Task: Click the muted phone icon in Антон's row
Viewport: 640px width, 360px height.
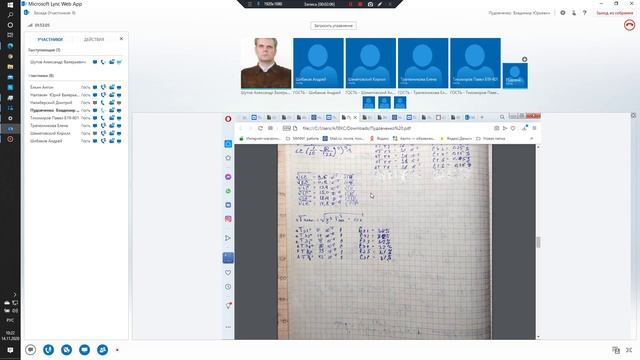Action: pos(103,87)
